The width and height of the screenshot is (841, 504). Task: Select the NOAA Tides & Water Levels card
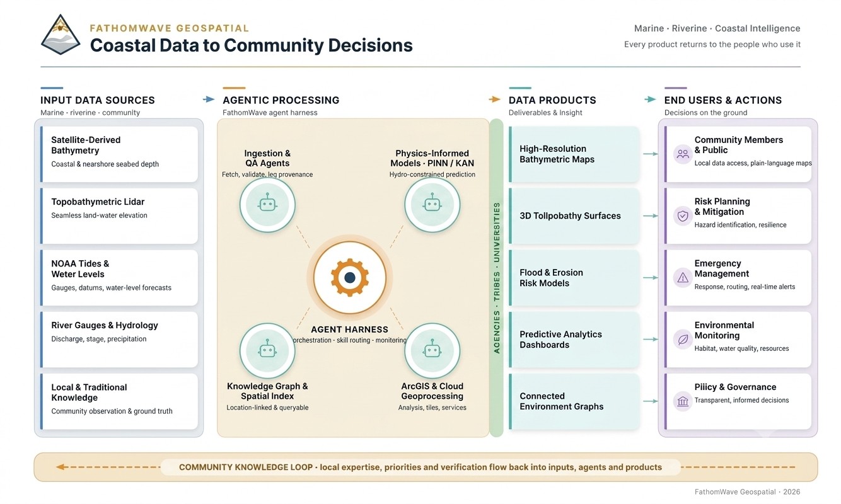[x=119, y=277]
